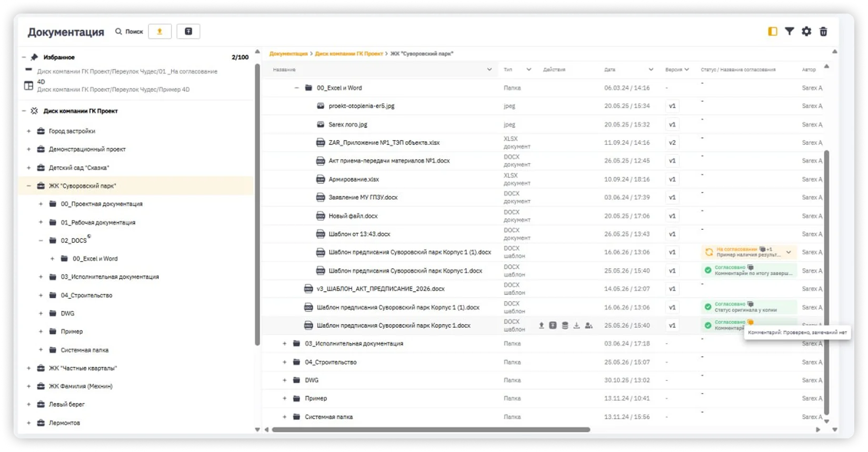Screen dimensions: 868x452
Task: Click the users access icon in highlighted row
Action: tap(588, 326)
